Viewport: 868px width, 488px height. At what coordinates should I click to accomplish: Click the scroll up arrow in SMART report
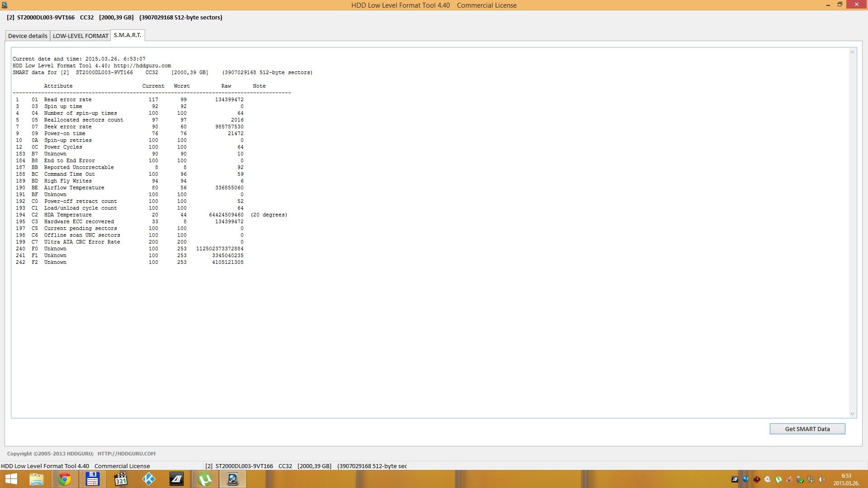click(852, 52)
